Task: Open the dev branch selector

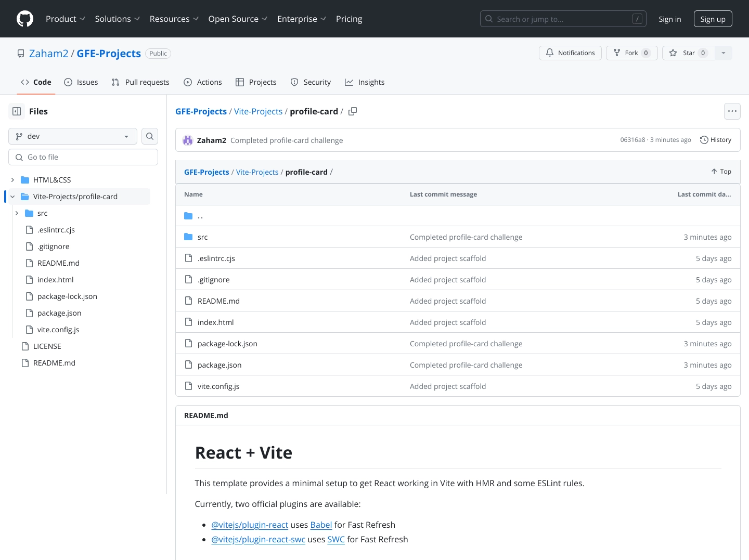Action: tap(73, 136)
